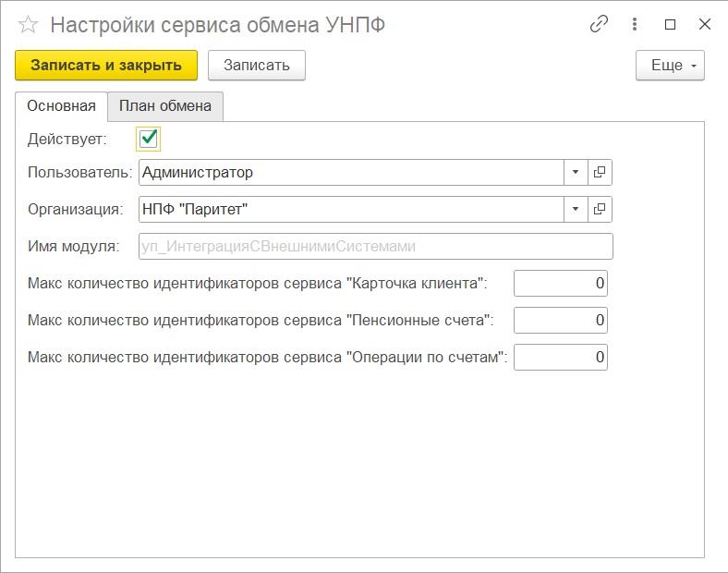
Task: Click the "Карточка клиента" max count field
Action: [560, 284]
